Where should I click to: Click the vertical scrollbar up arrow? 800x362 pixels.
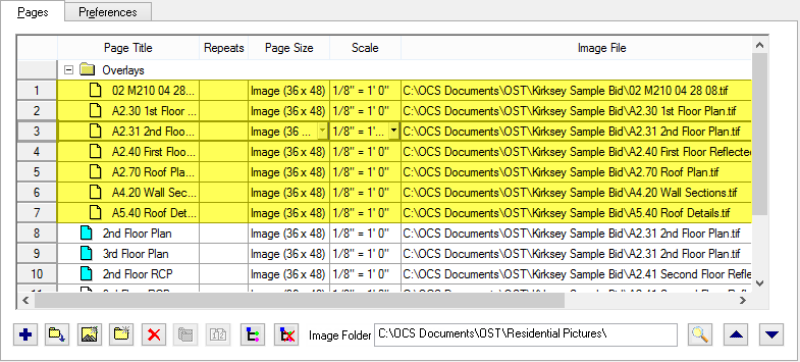pos(760,45)
